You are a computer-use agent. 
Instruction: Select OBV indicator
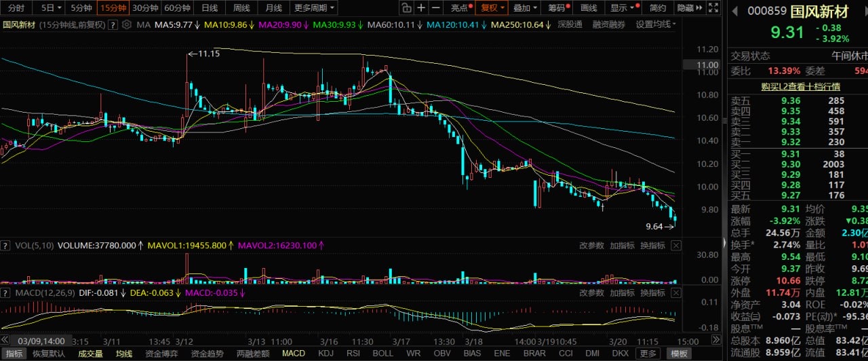tap(442, 354)
